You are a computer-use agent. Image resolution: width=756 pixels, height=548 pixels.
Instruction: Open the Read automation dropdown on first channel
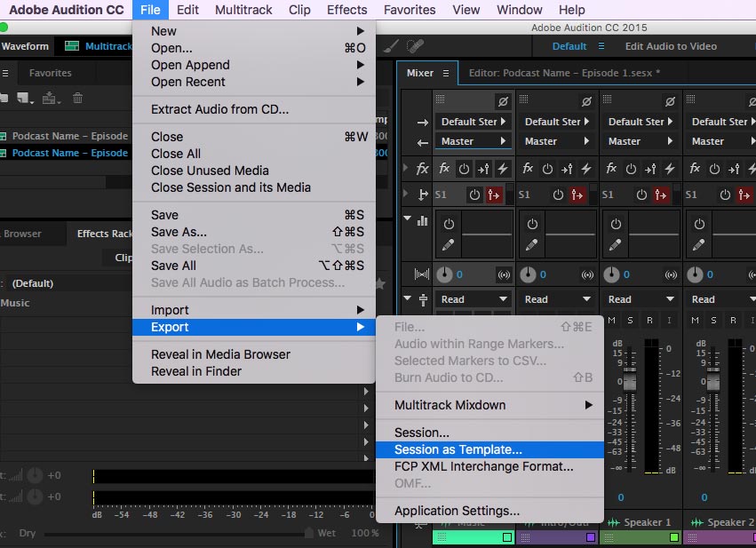point(473,299)
